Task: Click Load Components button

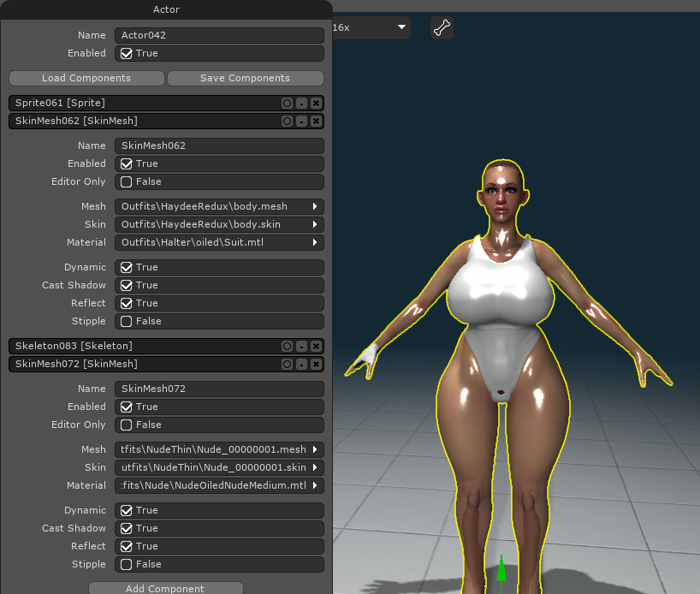Action: coord(86,78)
